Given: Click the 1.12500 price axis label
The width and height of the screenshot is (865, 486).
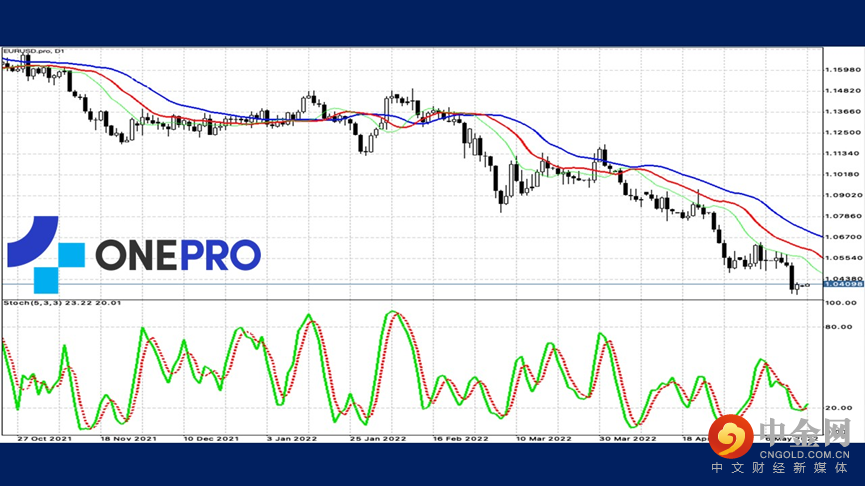Looking at the screenshot, I should click(x=844, y=133).
